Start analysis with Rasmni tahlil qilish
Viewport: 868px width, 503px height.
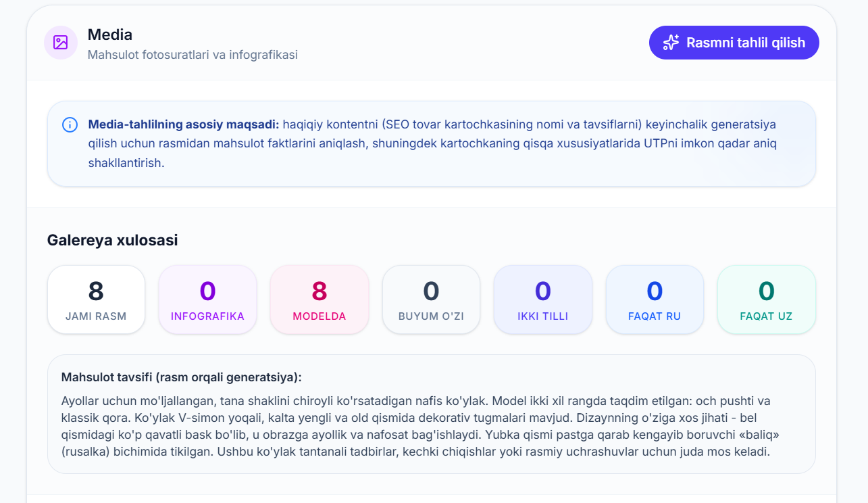point(734,43)
